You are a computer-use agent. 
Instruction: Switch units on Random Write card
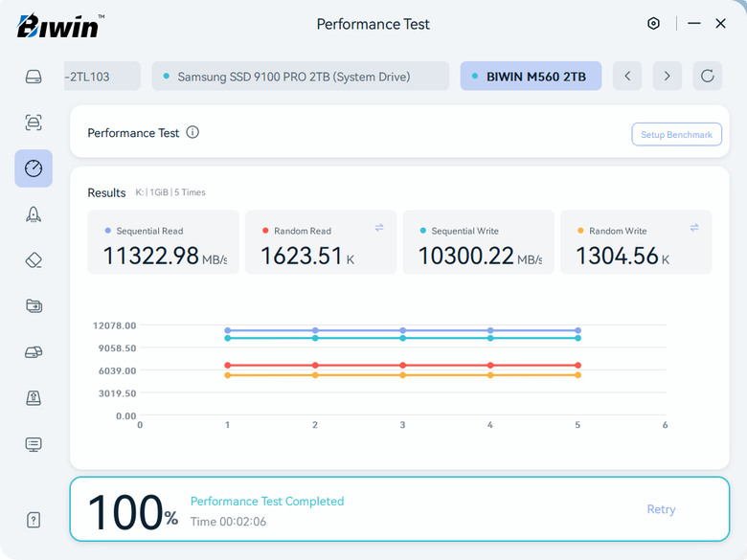click(694, 228)
